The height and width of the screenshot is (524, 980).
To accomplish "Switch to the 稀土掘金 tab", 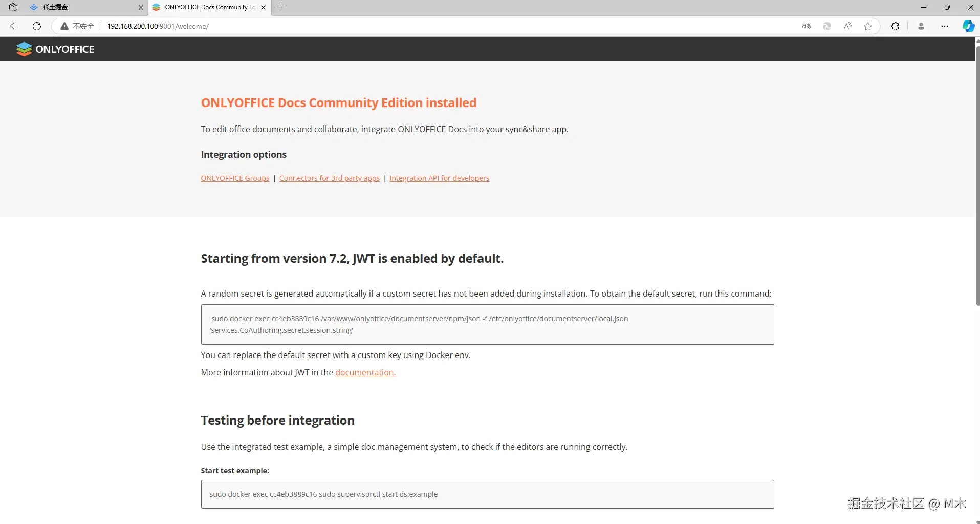I will [x=85, y=7].
